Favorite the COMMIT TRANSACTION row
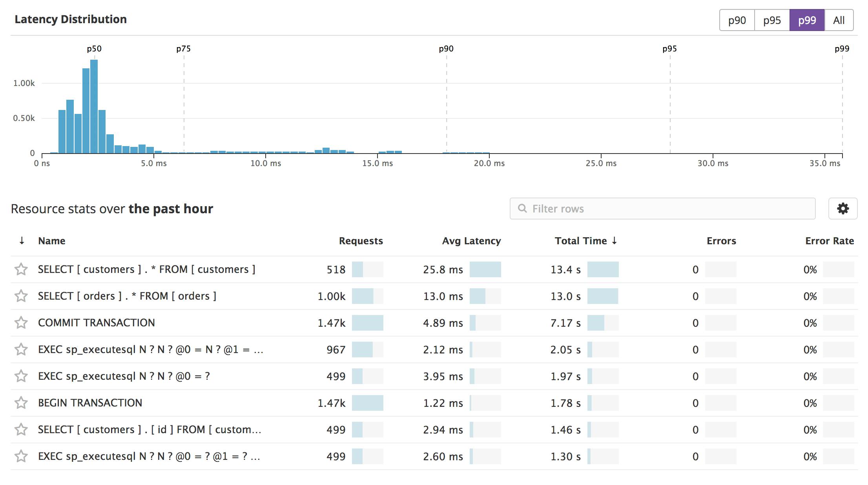 pos(22,323)
